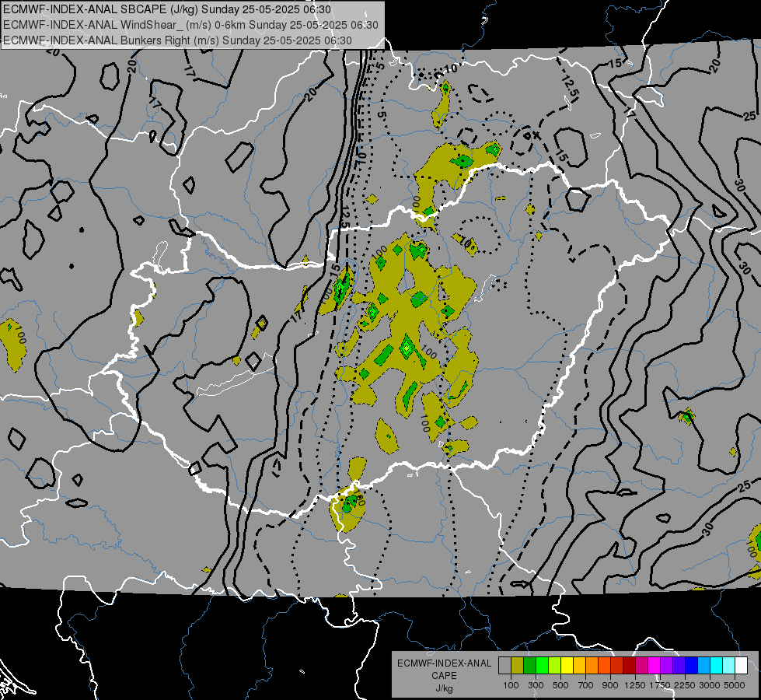Click the 2250 legend tick label

[685, 685]
